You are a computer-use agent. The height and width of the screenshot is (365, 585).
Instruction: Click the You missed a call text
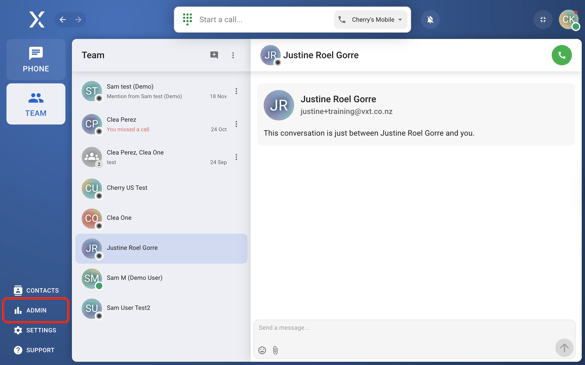(128, 130)
